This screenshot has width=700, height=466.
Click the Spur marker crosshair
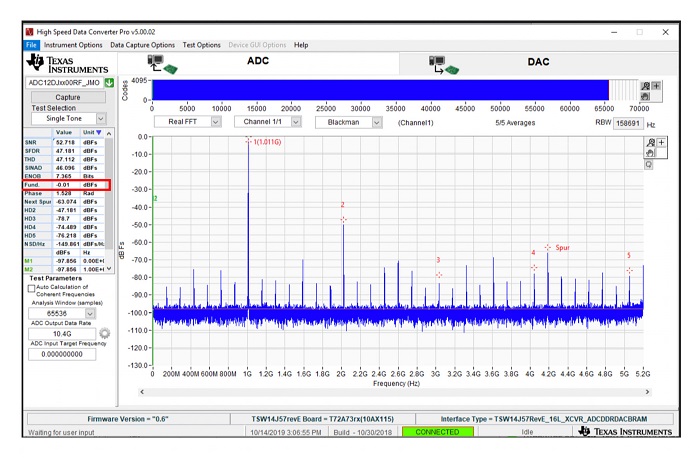click(548, 247)
